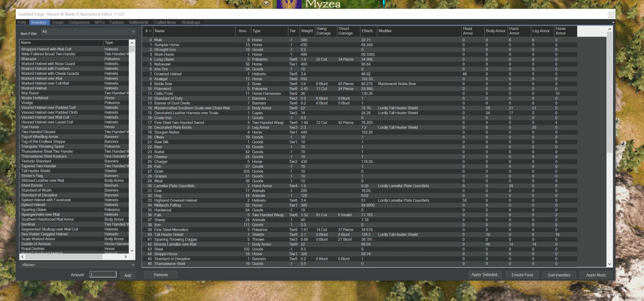The height and width of the screenshot is (301, 644).
Task: Click the Sort Inventory button
Action: click(x=559, y=275)
